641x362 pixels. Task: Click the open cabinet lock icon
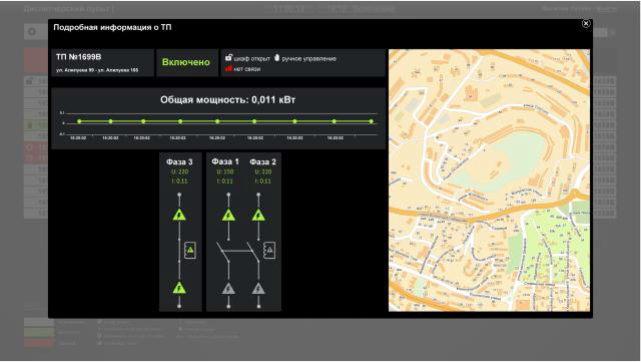coord(229,58)
